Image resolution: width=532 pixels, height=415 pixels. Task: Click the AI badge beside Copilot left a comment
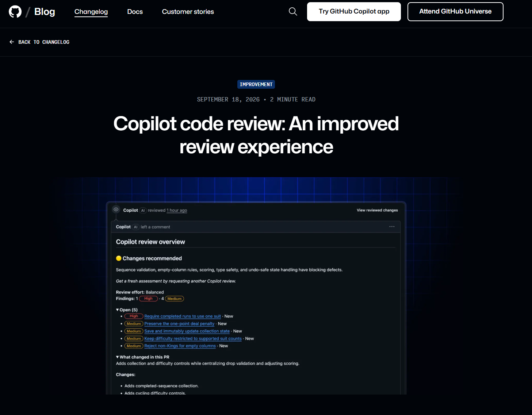point(135,227)
